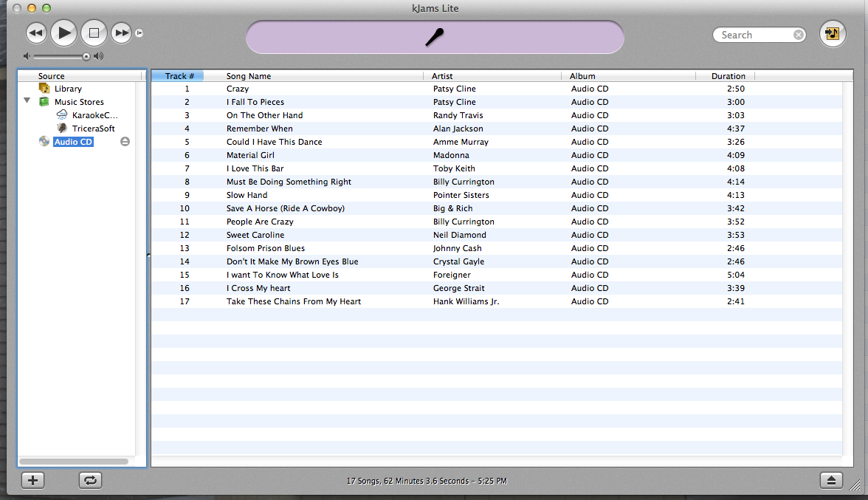Toggle the repeat loop button
Screen dimensions: 868x500
pos(90,480)
